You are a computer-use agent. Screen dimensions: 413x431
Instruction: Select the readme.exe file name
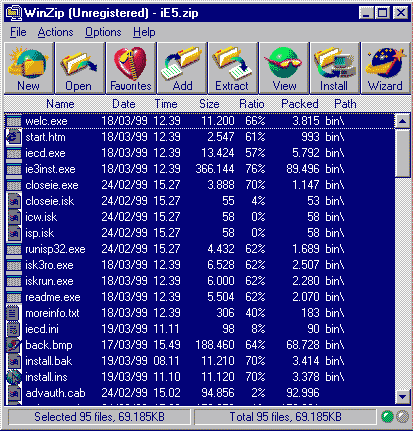[x=53, y=297]
